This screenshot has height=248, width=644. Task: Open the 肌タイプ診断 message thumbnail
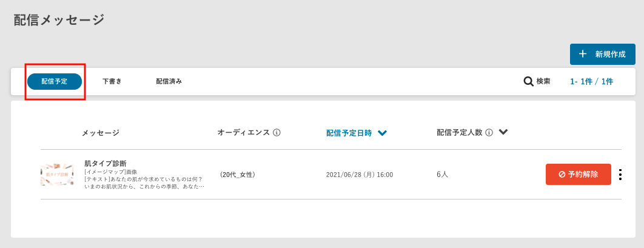point(57,175)
